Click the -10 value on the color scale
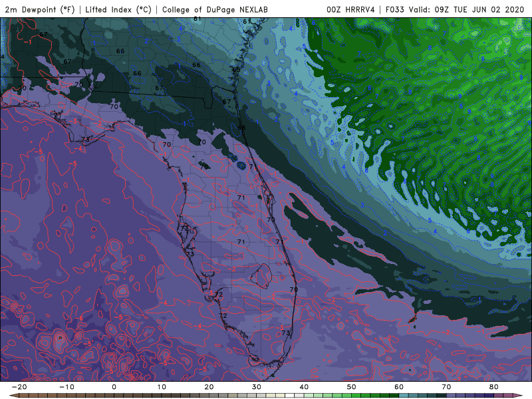 coord(66,387)
